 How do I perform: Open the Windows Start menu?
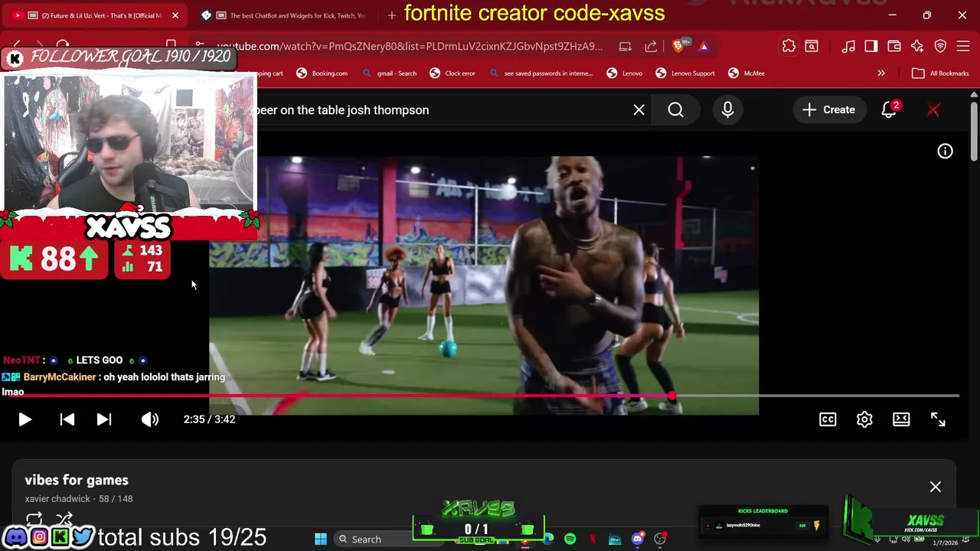pyautogui.click(x=321, y=540)
